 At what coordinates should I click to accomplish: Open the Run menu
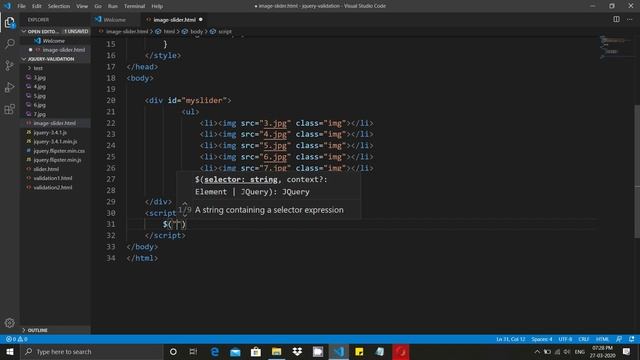coord(113,6)
